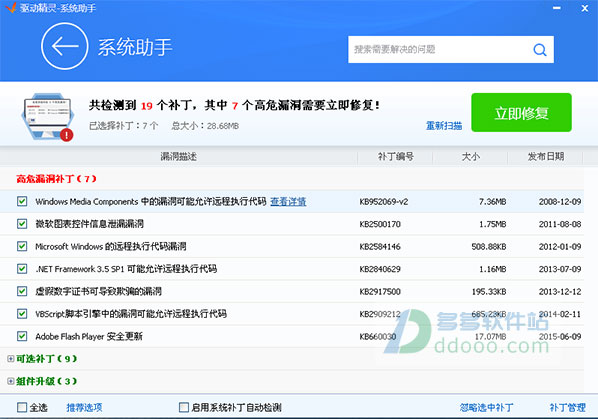Click the .NET Framework 3.5 SP1 description

(x=126, y=269)
